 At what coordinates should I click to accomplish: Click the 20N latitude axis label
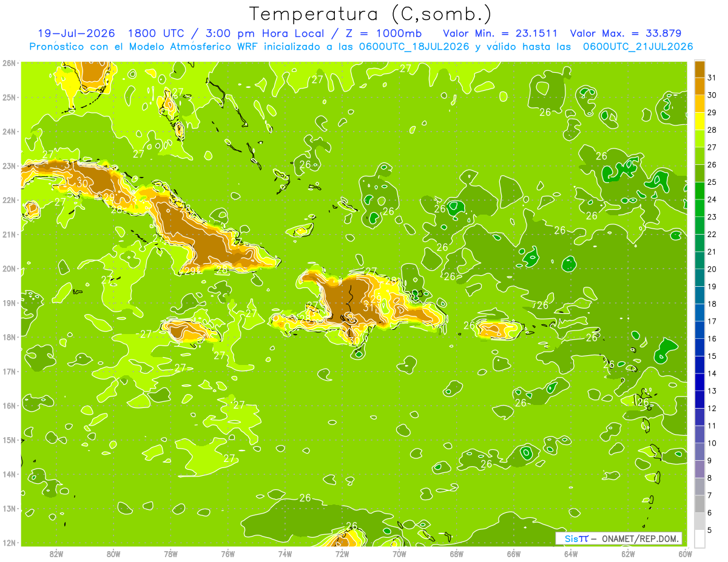click(9, 269)
